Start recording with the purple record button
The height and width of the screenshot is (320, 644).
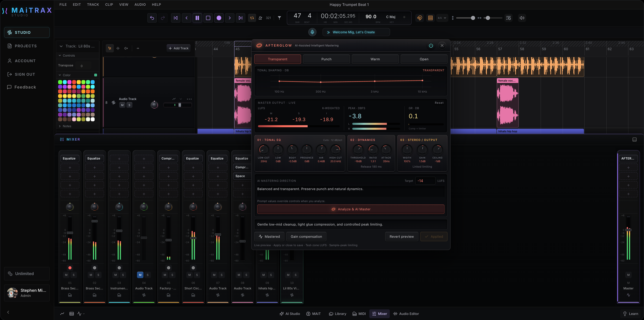click(x=219, y=18)
